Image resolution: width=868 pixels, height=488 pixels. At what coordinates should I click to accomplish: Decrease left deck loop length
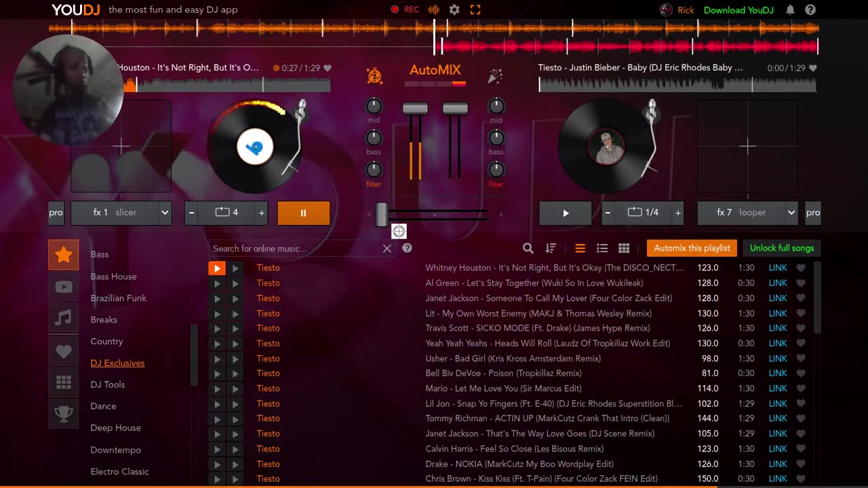click(191, 213)
